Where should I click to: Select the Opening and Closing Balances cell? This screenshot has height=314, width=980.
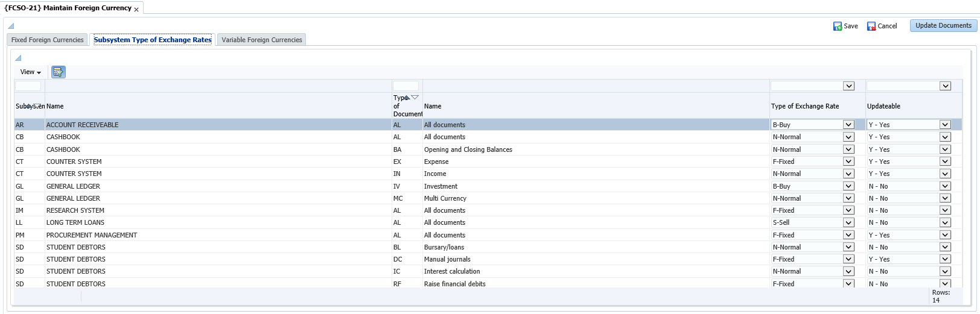tap(596, 149)
